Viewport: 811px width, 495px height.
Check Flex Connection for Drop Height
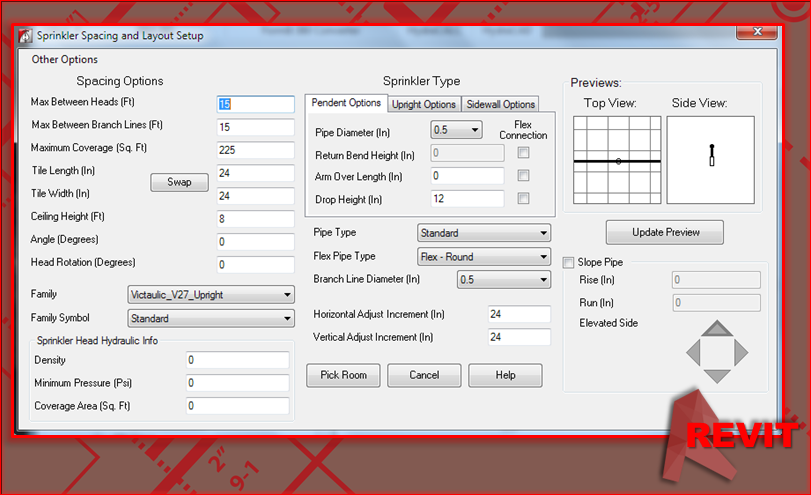[x=523, y=199]
